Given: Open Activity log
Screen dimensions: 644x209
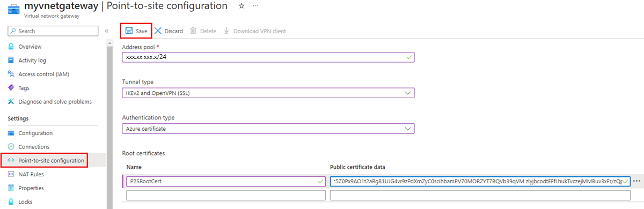Looking at the screenshot, I should click(x=32, y=61).
